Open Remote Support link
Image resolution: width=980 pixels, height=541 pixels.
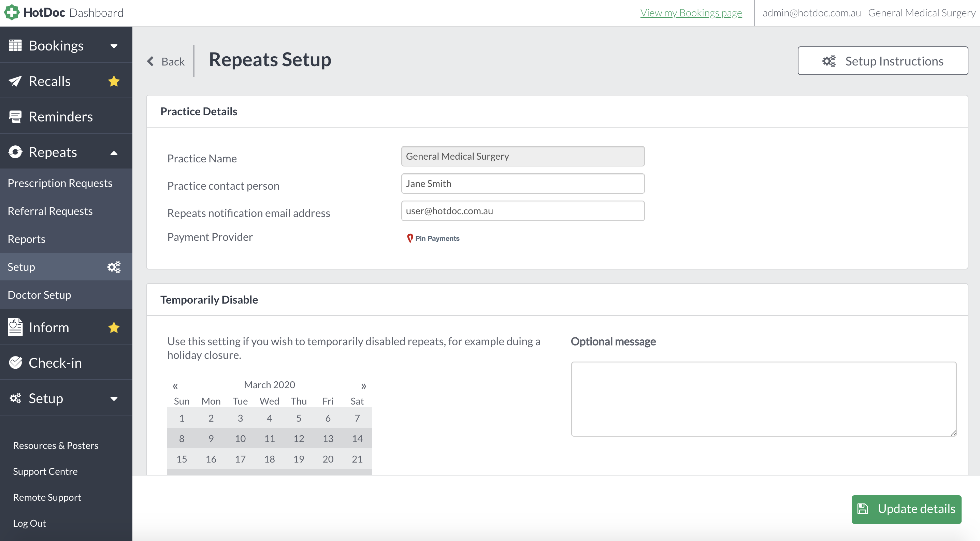(47, 497)
